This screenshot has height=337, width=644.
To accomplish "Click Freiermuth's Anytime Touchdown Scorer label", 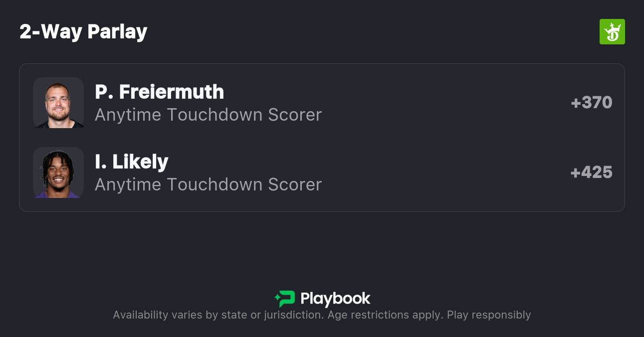I will coord(208,115).
